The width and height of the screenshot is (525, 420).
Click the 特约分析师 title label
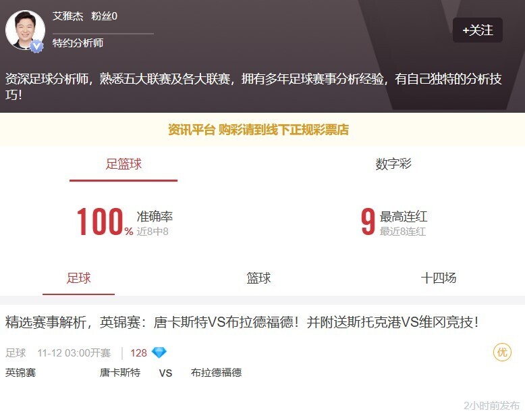click(78, 43)
